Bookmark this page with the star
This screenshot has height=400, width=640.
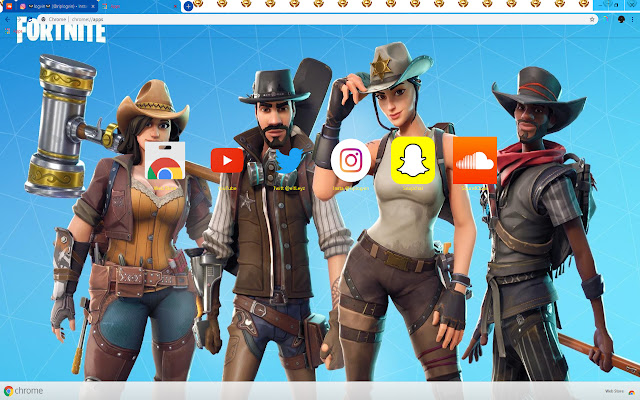tap(592, 19)
